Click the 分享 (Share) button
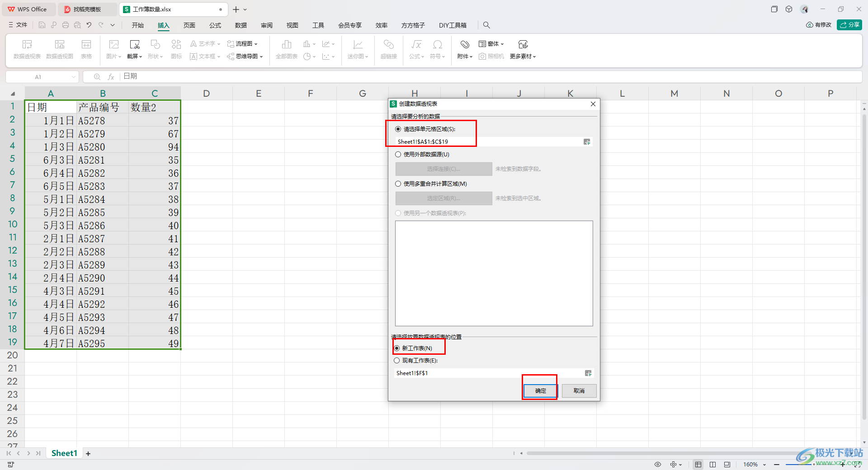Image resolution: width=868 pixels, height=470 pixels. coord(849,25)
